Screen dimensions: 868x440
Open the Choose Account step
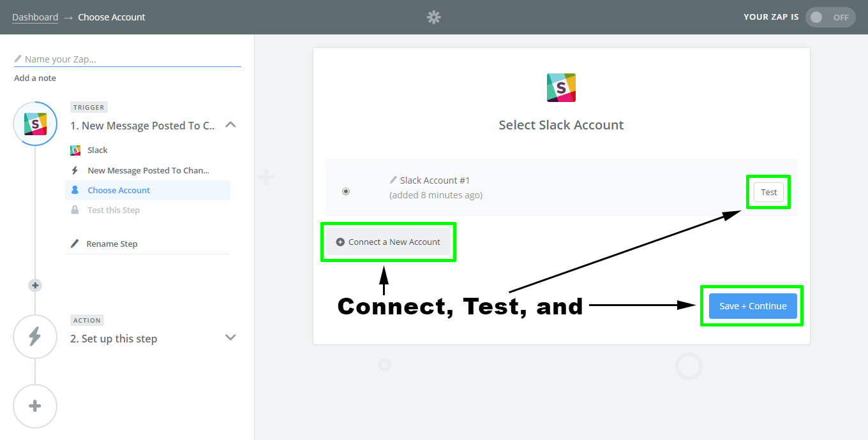(x=119, y=190)
